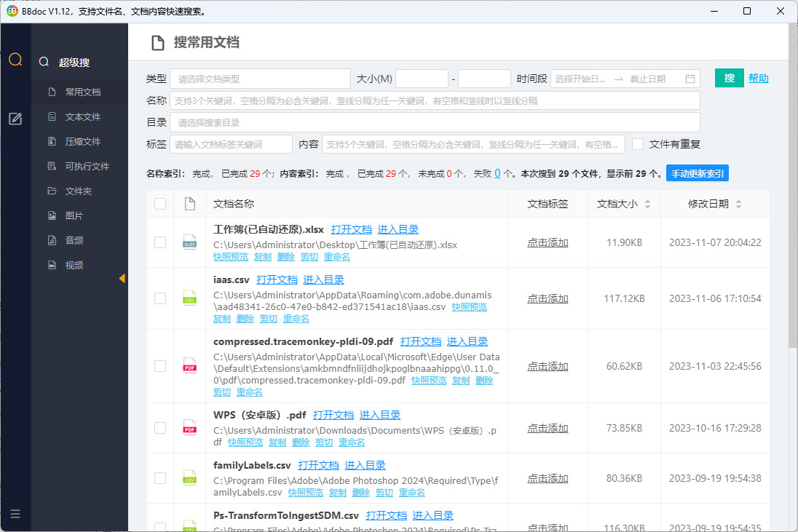Open the 截止日期 end date picker
This screenshot has width=798, height=532.
pos(648,79)
